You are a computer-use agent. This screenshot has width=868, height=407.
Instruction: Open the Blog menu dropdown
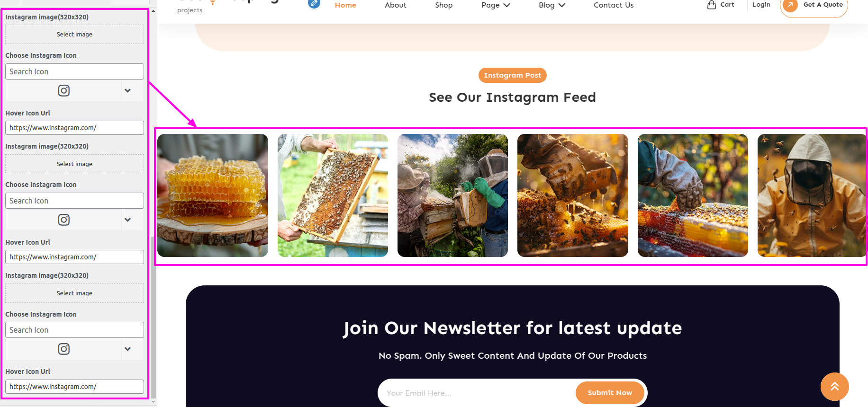coord(552,5)
